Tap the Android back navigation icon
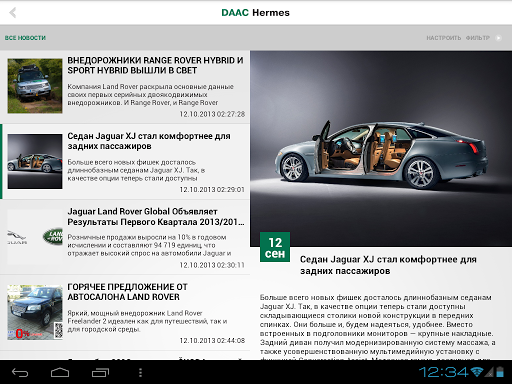This screenshot has height=384, width=512. click(x=20, y=372)
